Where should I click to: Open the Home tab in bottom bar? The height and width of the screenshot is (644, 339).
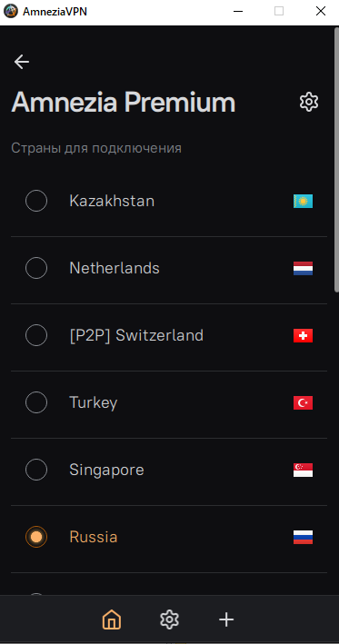point(112,619)
